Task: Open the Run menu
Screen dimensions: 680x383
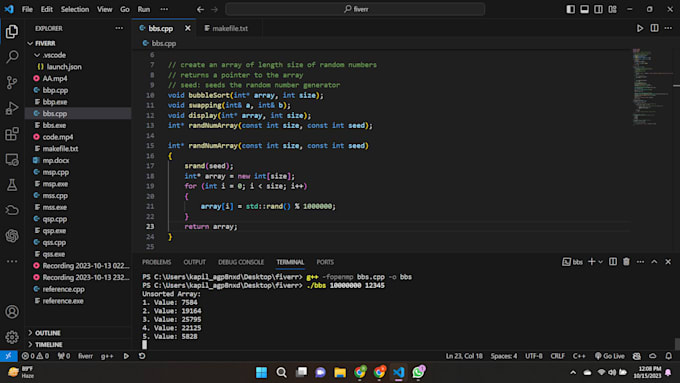Action: coord(144,9)
